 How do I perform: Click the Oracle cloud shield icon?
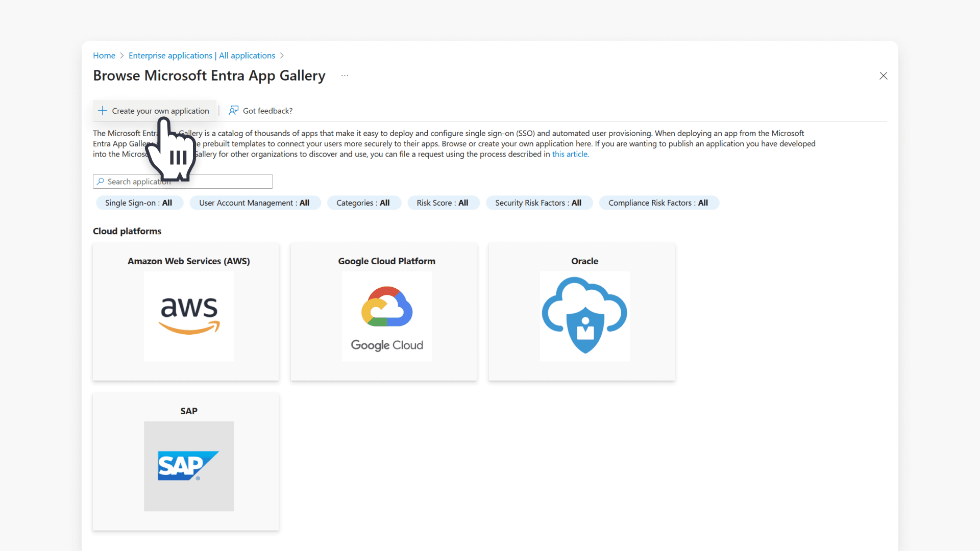coord(584,316)
